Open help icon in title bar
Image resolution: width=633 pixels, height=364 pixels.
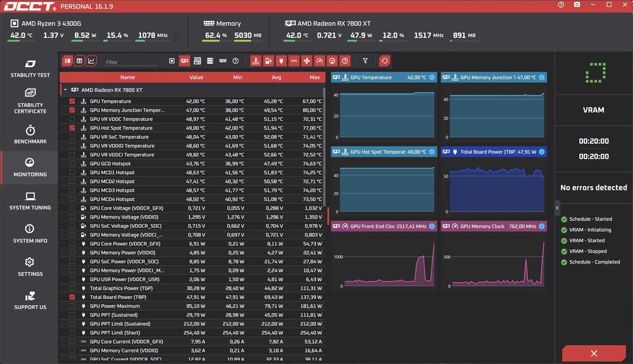click(561, 5)
